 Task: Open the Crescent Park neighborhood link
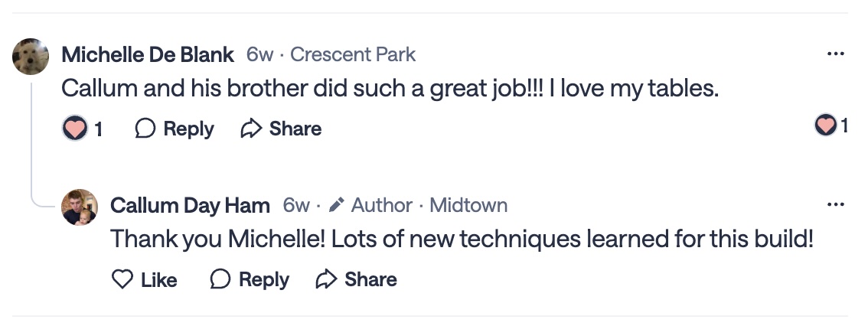(353, 54)
